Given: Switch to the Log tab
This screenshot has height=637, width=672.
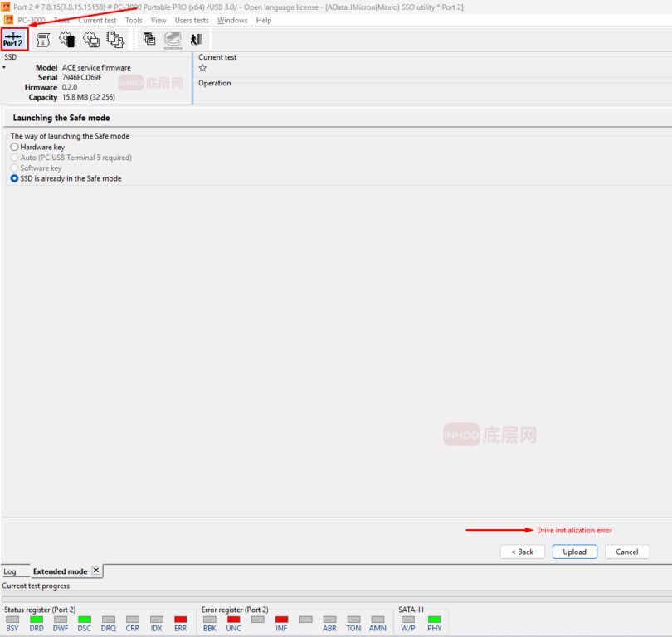Looking at the screenshot, I should (10, 571).
